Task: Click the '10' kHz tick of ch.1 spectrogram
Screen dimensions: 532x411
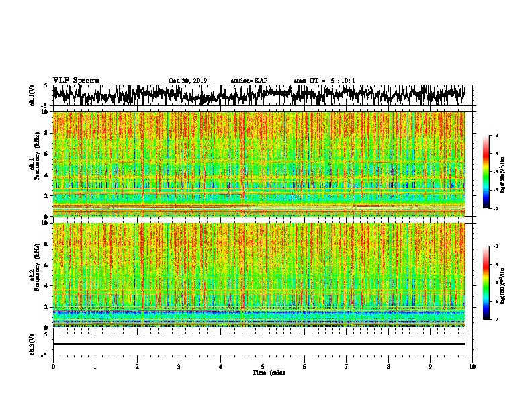Action: coord(46,112)
